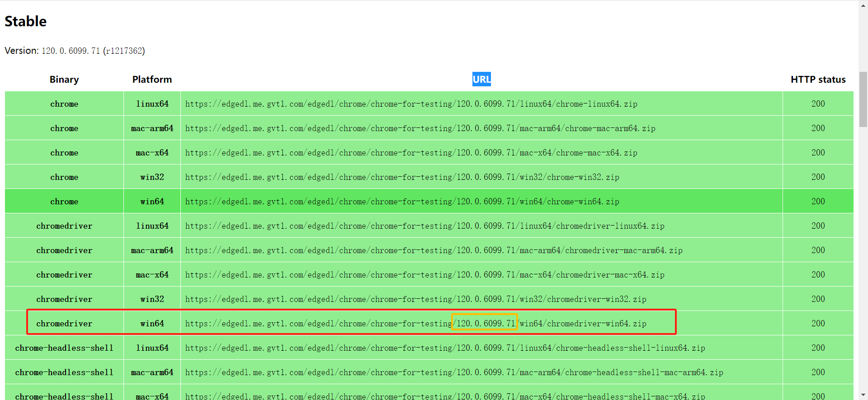Click the linux64 platform cell for chrome
868x400 pixels.
[152, 104]
